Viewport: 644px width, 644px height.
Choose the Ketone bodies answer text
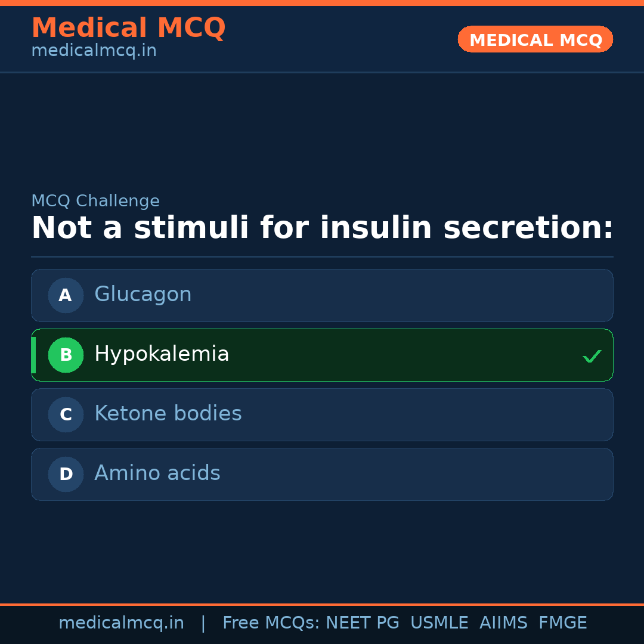(x=168, y=414)
